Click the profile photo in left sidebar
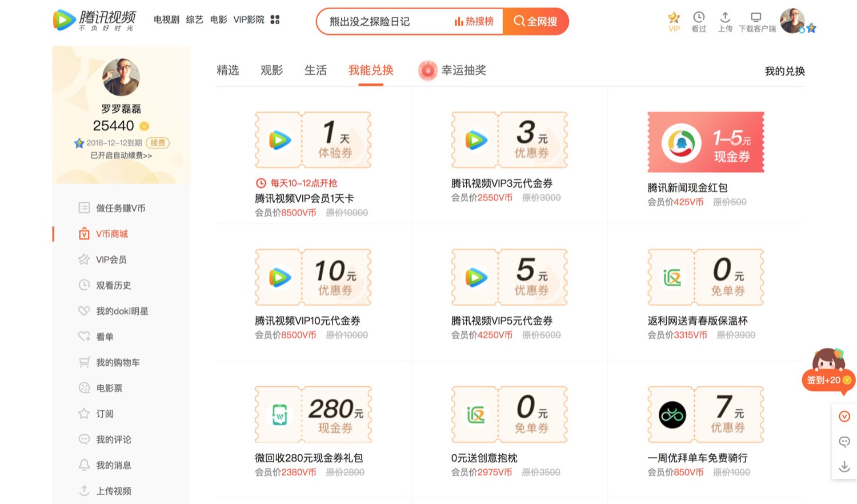The height and width of the screenshot is (504, 857). coord(121,77)
